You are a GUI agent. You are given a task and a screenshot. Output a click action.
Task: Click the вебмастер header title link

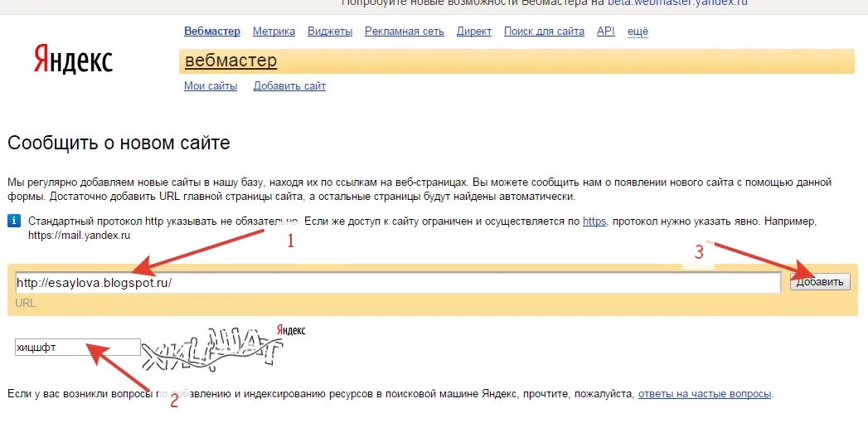pos(230,61)
